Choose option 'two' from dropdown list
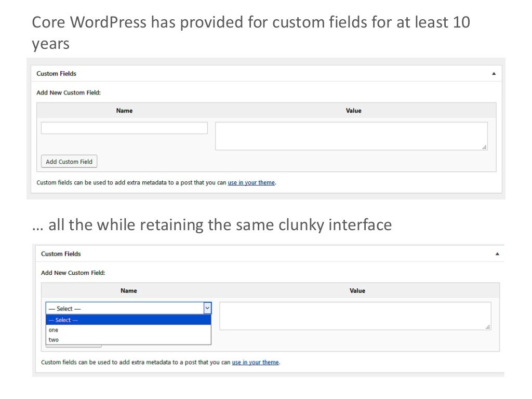 coord(128,340)
